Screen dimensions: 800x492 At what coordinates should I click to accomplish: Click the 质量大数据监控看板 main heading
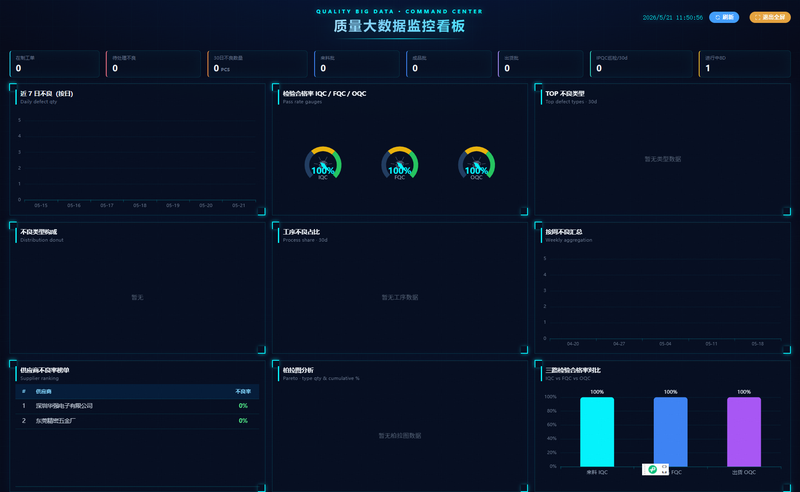point(399,26)
